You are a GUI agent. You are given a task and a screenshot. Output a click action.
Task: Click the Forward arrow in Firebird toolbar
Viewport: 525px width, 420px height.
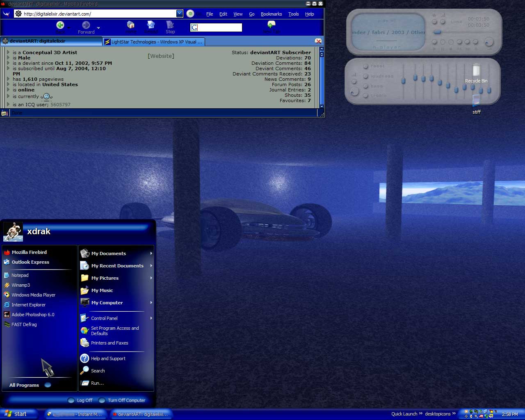(x=86, y=25)
